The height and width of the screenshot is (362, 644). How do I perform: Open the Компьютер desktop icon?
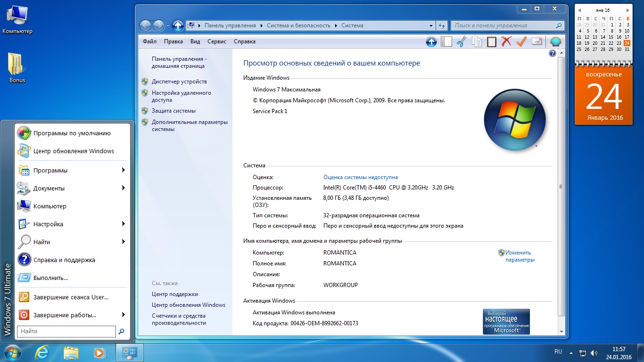tap(17, 20)
